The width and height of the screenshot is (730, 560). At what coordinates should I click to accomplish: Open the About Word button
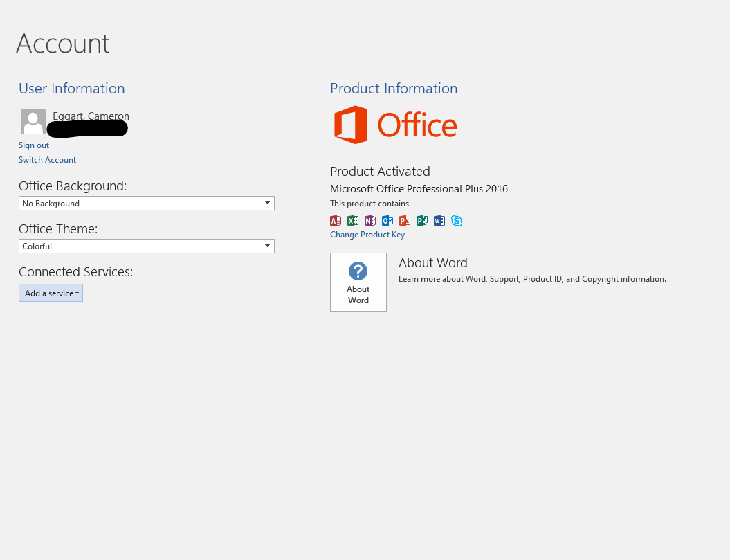coord(358,282)
